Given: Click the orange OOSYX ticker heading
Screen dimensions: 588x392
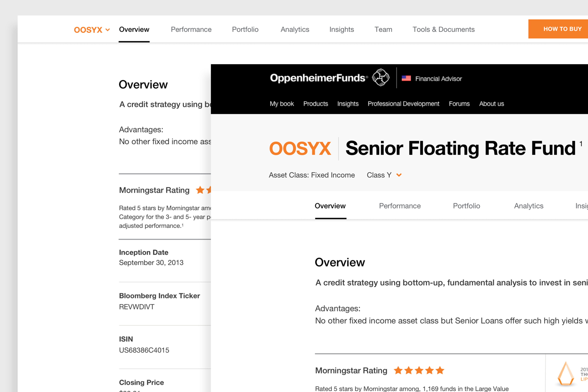Looking at the screenshot, I should pyautogui.click(x=300, y=148).
